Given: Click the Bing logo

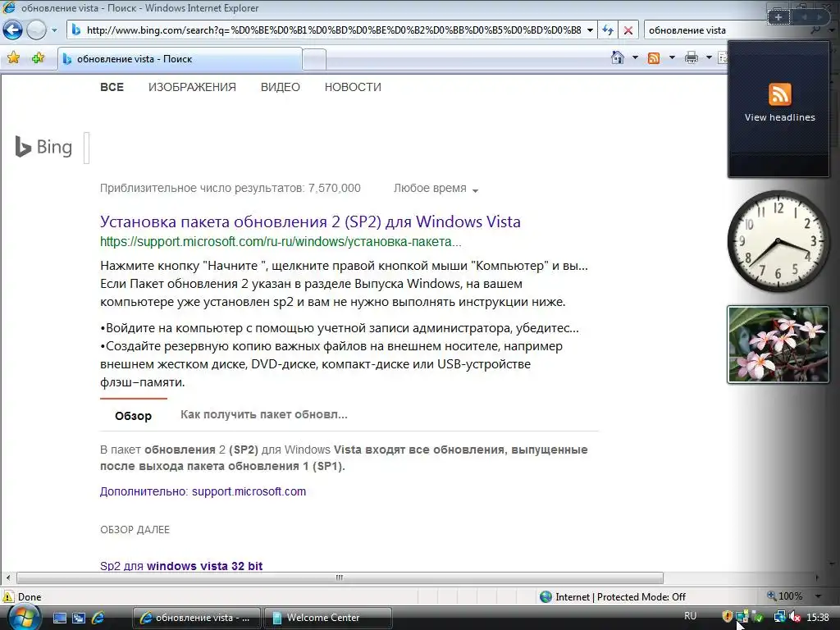Looking at the screenshot, I should click(x=44, y=147).
